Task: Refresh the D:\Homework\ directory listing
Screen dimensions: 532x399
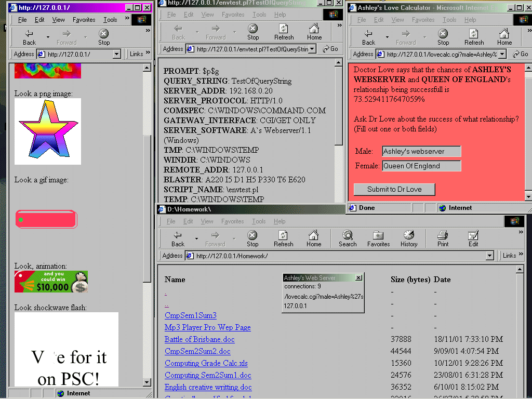Action: click(283, 239)
